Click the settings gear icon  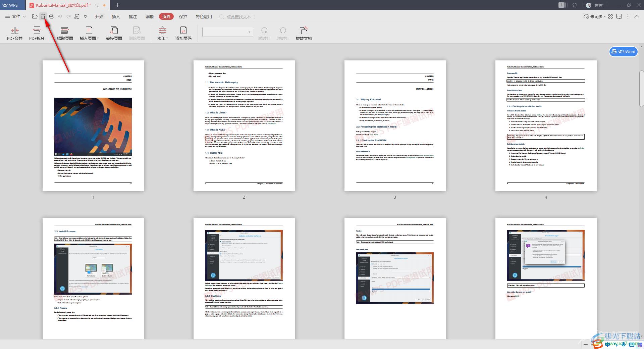click(x=610, y=16)
